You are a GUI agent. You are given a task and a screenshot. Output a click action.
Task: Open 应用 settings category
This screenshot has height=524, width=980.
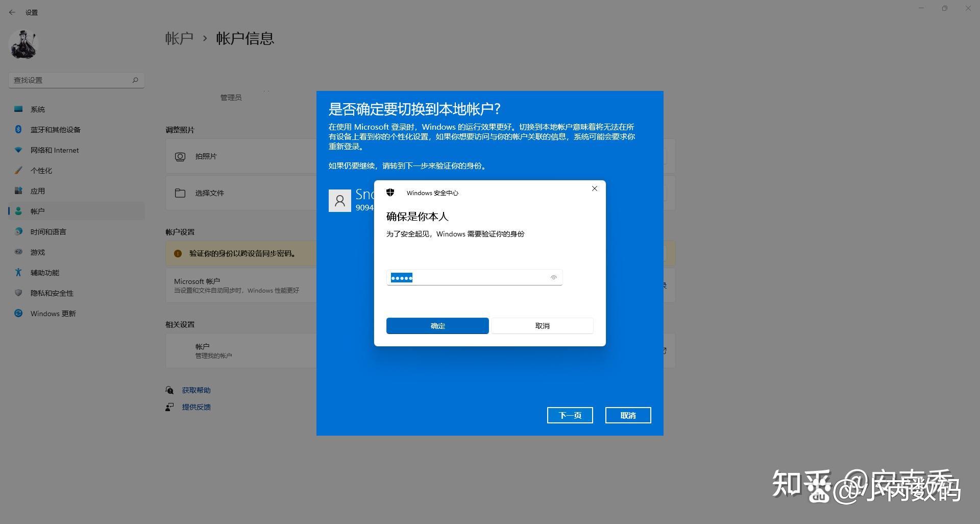point(77,191)
